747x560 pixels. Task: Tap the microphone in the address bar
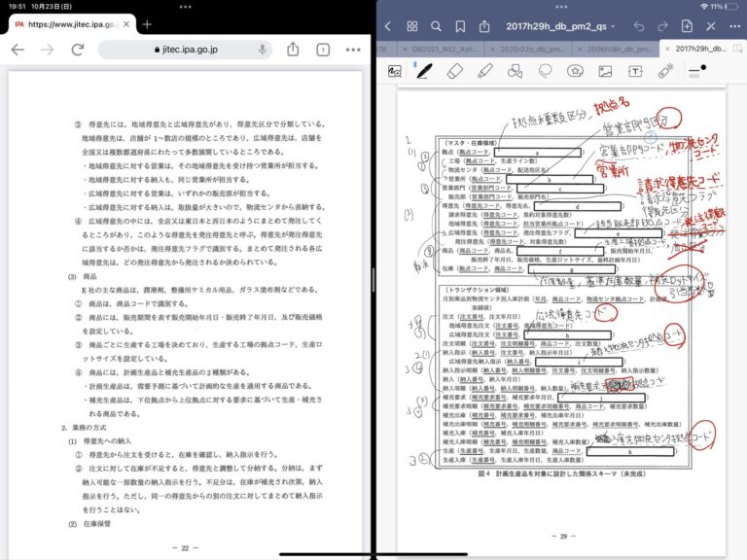[262, 50]
